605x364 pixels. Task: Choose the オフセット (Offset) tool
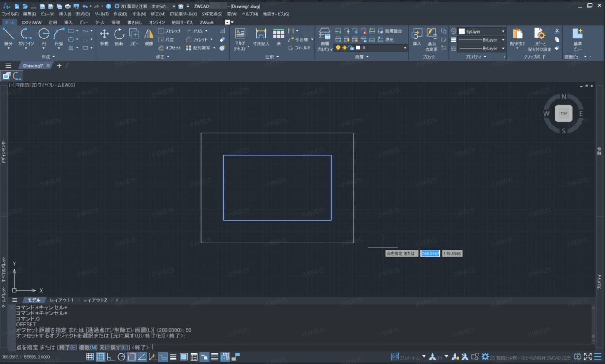169,48
